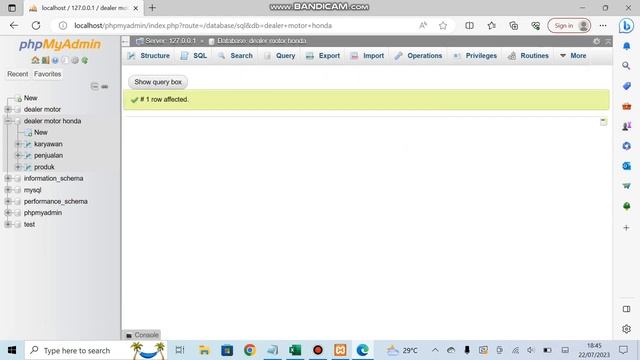Screen dimensions: 640x360
Task: Click the link with main panel icon
Action: point(105,87)
